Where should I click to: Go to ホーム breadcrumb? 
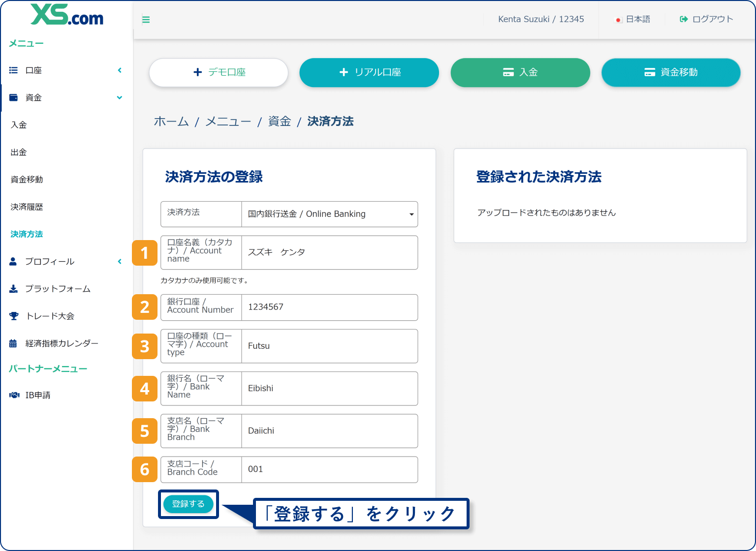[171, 122]
